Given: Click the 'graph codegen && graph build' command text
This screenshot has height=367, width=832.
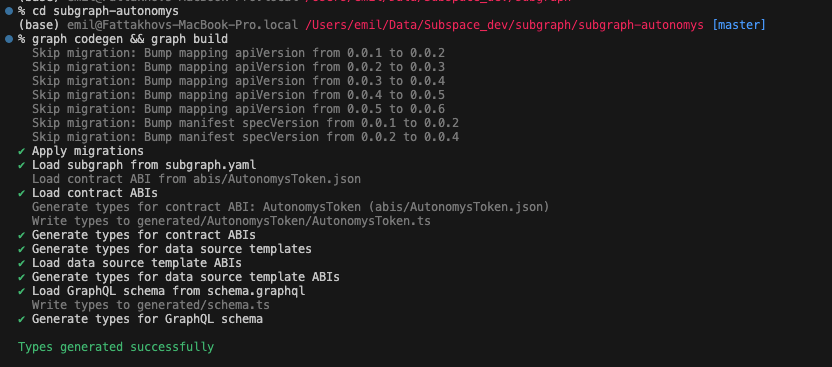Looking at the screenshot, I should pyautogui.click(x=130, y=39).
